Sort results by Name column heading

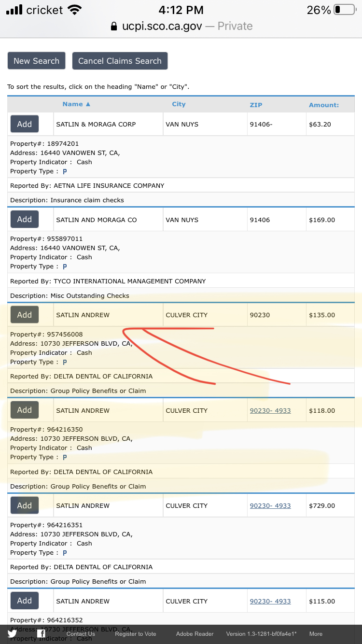pos(76,104)
